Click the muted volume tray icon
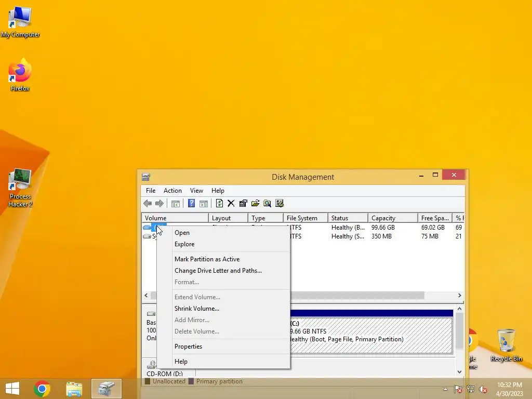 point(483,389)
